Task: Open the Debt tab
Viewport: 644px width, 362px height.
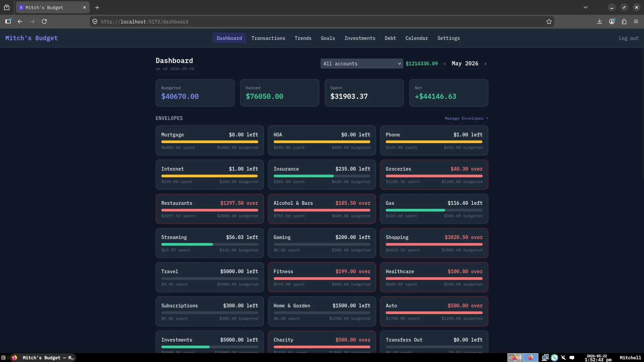Action: tap(390, 38)
